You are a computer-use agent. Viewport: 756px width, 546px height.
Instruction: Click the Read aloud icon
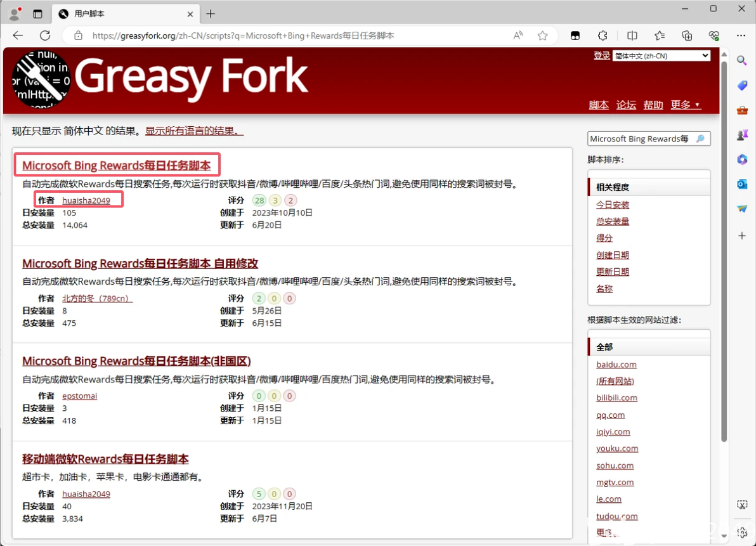point(518,35)
